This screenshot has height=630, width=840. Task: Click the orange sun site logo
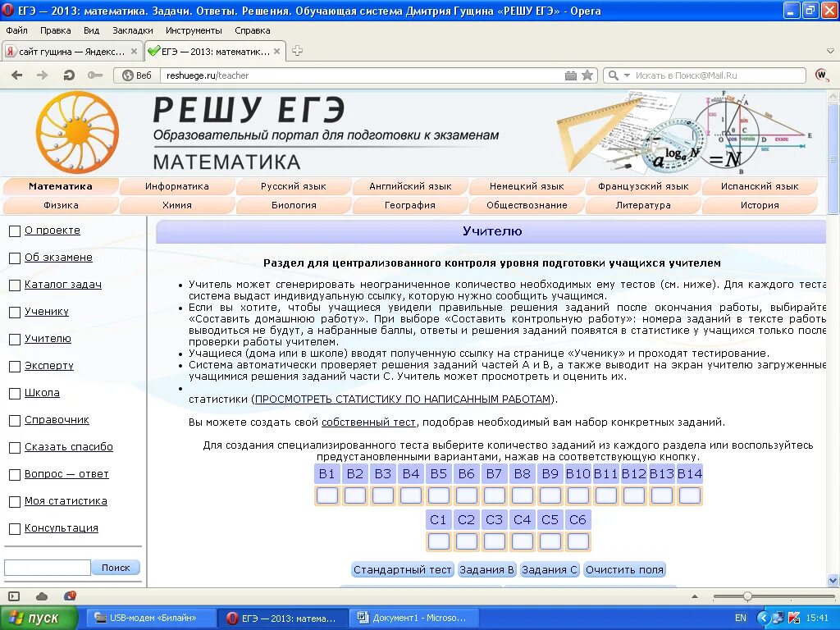pos(77,132)
